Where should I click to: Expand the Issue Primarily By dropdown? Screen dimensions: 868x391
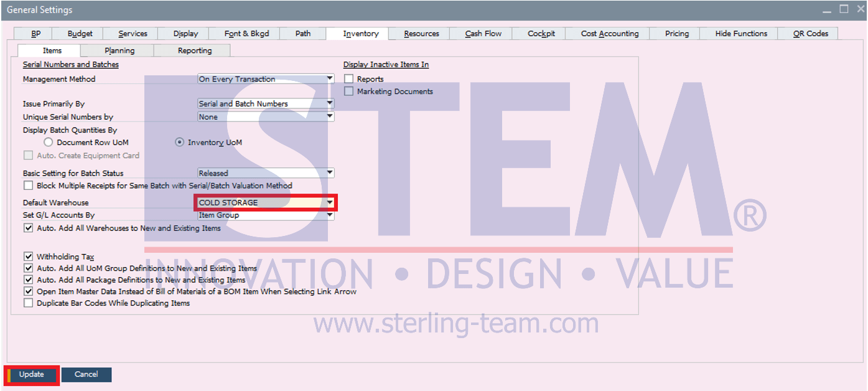tap(329, 104)
